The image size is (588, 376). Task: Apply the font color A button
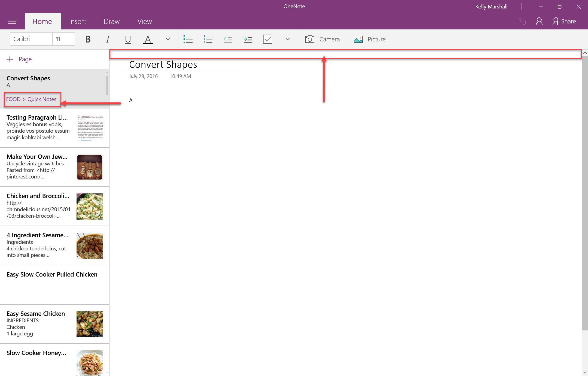[x=148, y=39]
